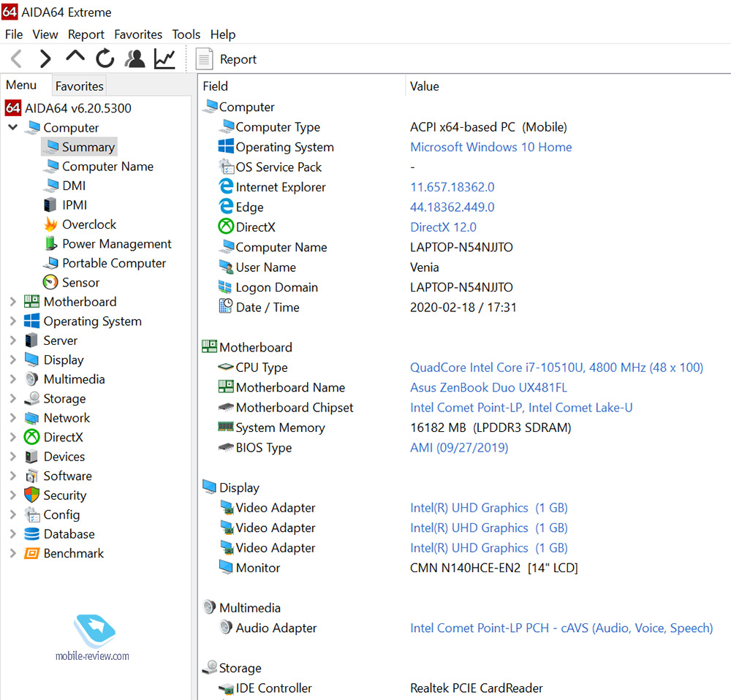Expand the Display tree node
This screenshot has width=731, height=700.
(12, 359)
